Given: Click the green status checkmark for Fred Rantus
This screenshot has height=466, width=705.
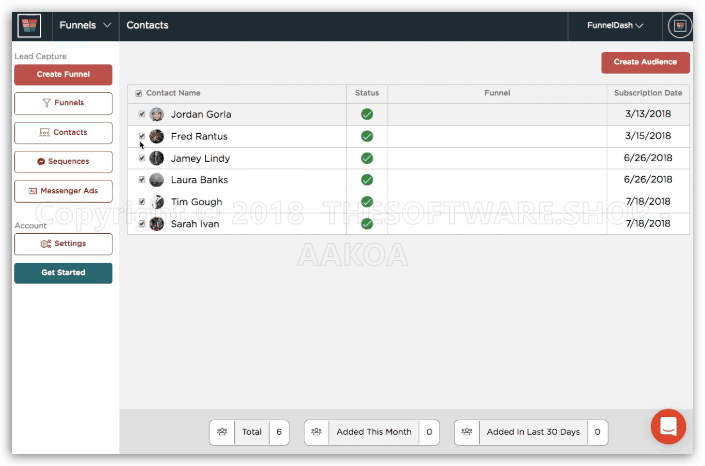Looking at the screenshot, I should click(367, 136).
